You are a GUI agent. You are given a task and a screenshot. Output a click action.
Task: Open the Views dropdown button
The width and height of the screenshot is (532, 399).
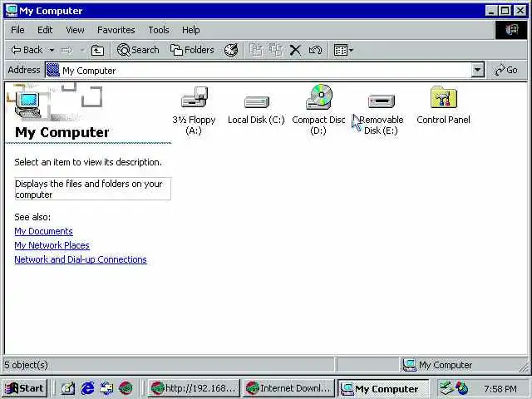tap(343, 50)
